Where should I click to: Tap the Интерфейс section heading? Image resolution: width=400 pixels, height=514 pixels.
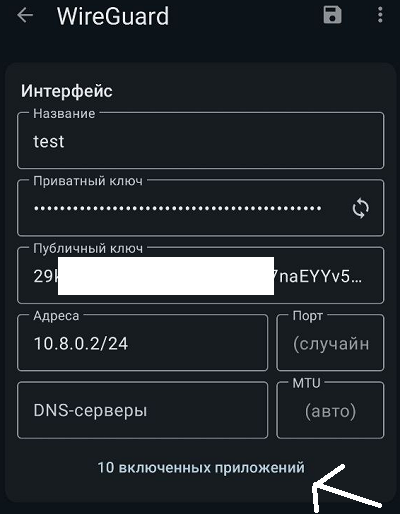pos(67,91)
